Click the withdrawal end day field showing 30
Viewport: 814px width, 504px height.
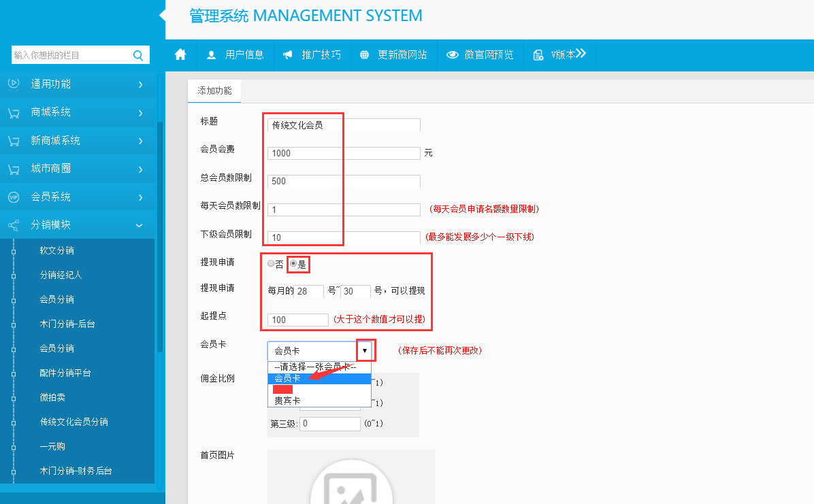[x=355, y=291]
